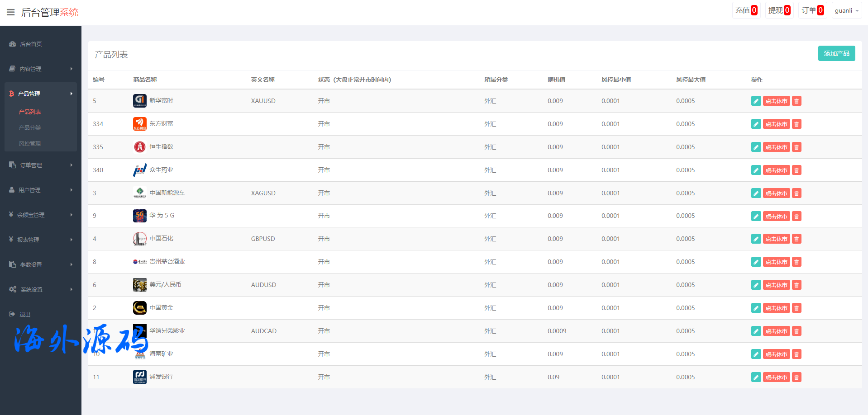This screenshot has width=868, height=415.
Task: Click the 华为5G product logo thumbnail
Action: pos(139,216)
